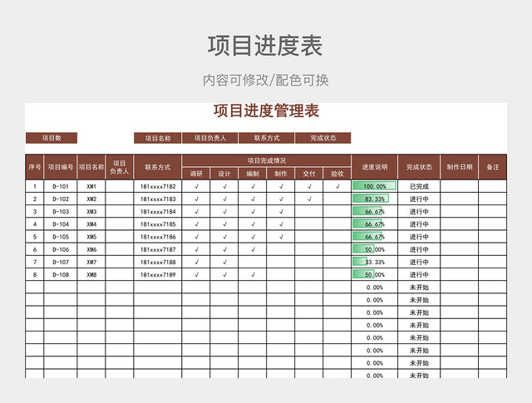This screenshot has width=532, height=403.
Task: Click the 制作 sub-header
Action: [281, 174]
